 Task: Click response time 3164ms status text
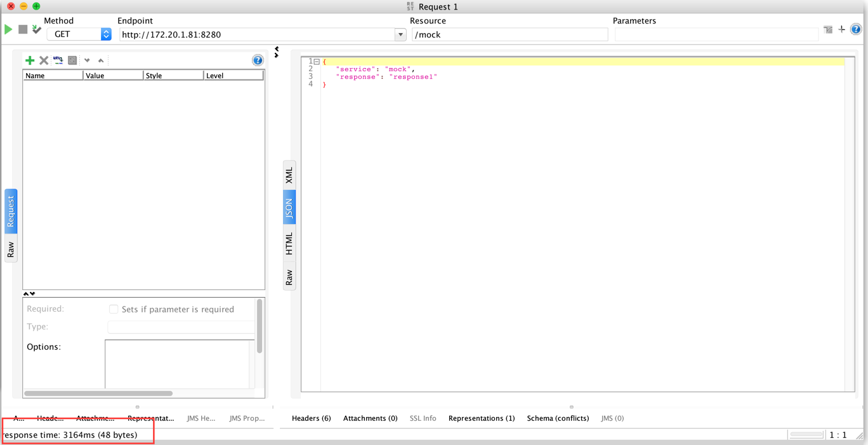pos(69,435)
